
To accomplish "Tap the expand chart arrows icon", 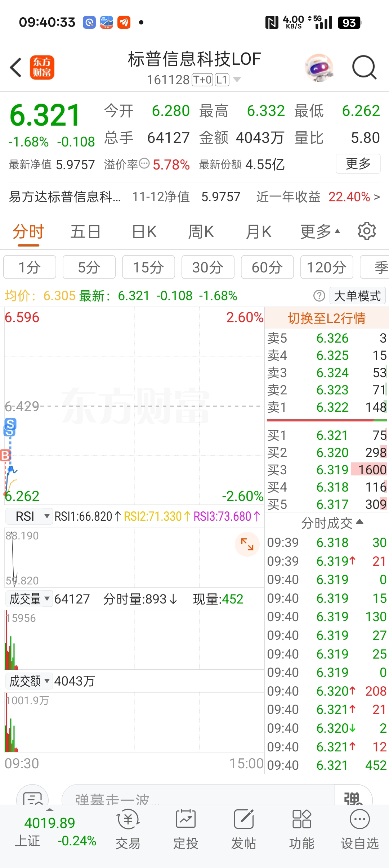I will point(247,544).
